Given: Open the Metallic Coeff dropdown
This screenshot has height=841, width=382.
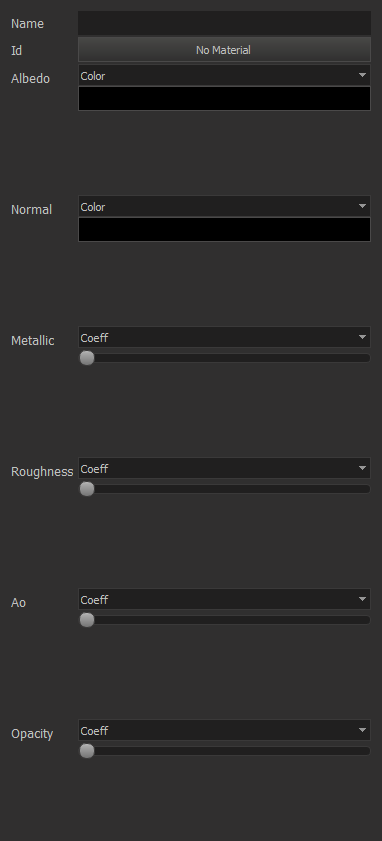Looking at the screenshot, I should 224,337.
